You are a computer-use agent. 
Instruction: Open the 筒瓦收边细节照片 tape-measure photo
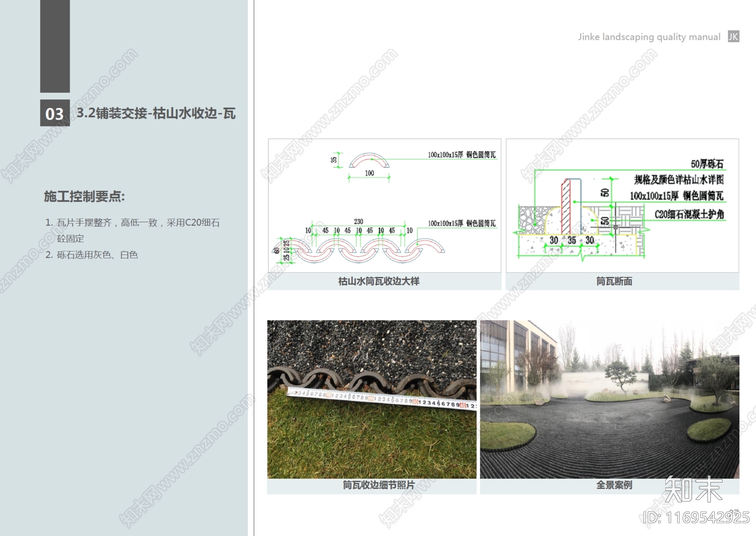click(372, 399)
